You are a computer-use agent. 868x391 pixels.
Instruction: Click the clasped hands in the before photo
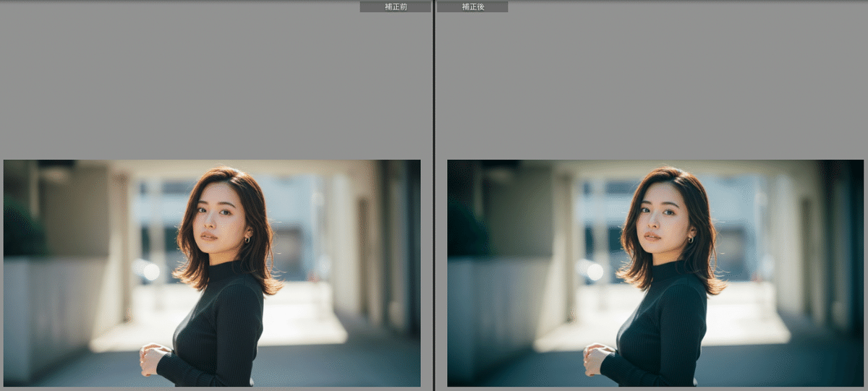[x=153, y=358]
